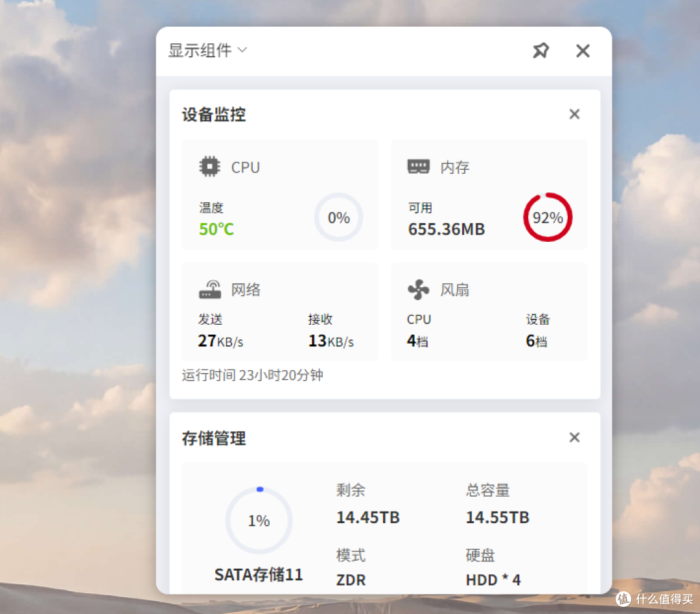
Task: Click the CPU card label
Action: pos(245,167)
